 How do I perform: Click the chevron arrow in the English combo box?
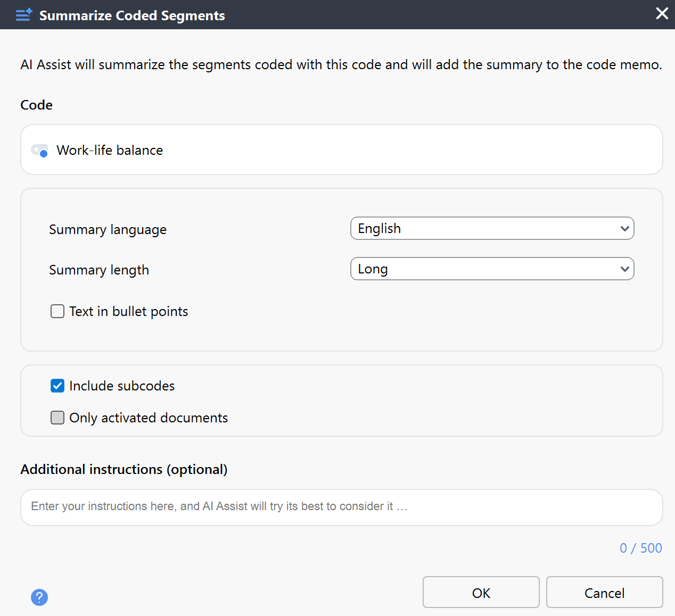(x=624, y=229)
